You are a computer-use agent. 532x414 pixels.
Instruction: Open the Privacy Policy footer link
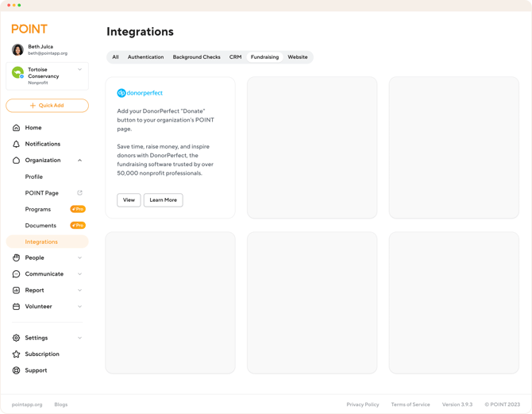coord(362,404)
